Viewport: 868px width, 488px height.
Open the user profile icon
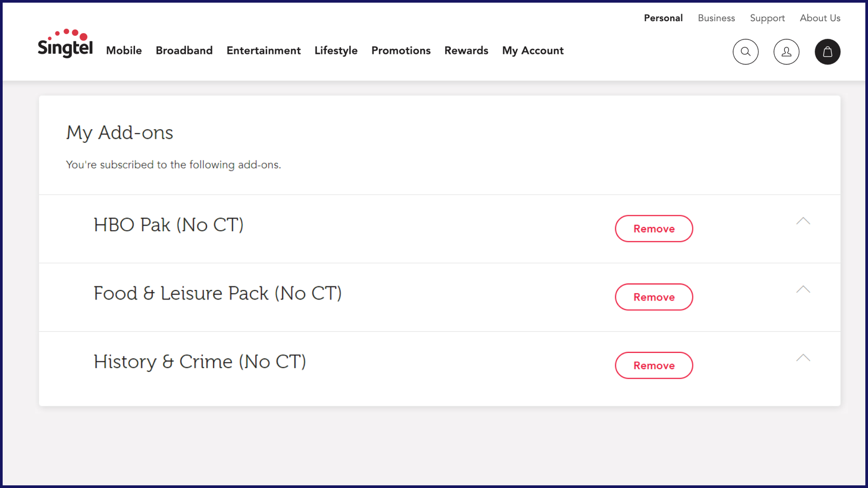pyautogui.click(x=786, y=52)
